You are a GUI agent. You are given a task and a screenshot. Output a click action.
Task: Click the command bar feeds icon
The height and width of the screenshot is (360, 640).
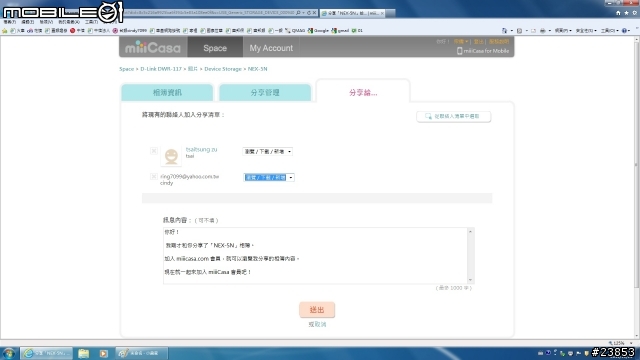tap(519, 31)
